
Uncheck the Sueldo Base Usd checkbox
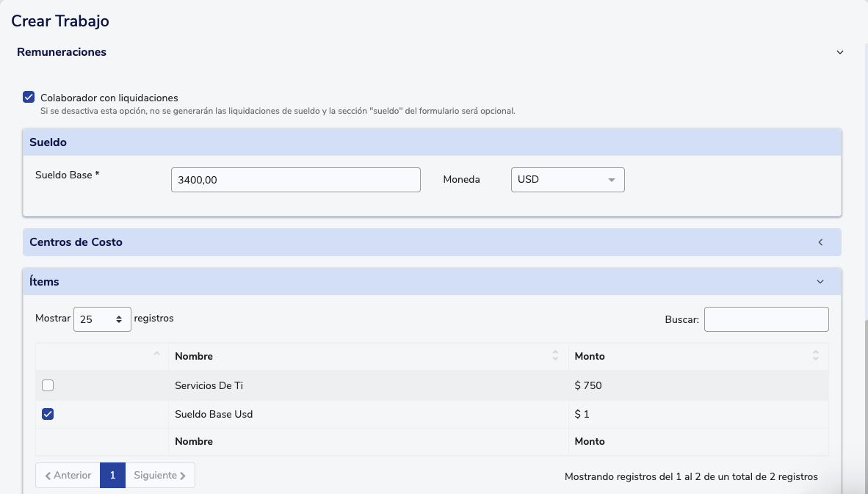click(48, 414)
